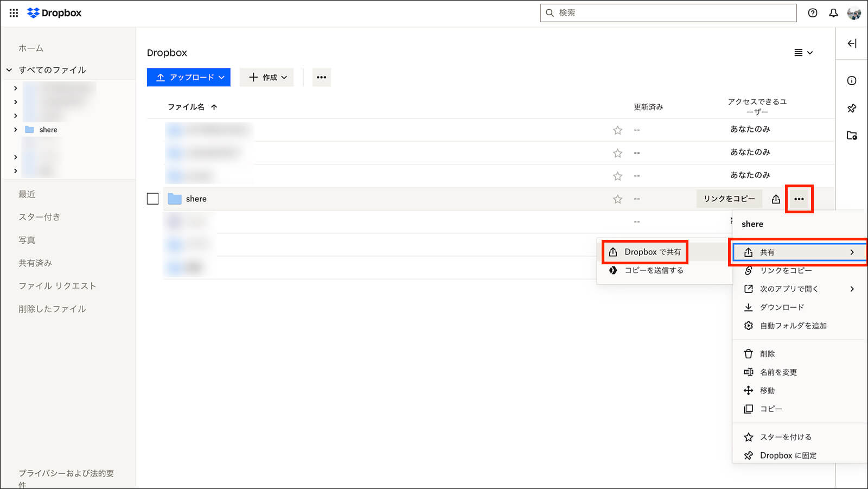Open 削除したファイル in sidebar
868x489 pixels.
point(52,309)
